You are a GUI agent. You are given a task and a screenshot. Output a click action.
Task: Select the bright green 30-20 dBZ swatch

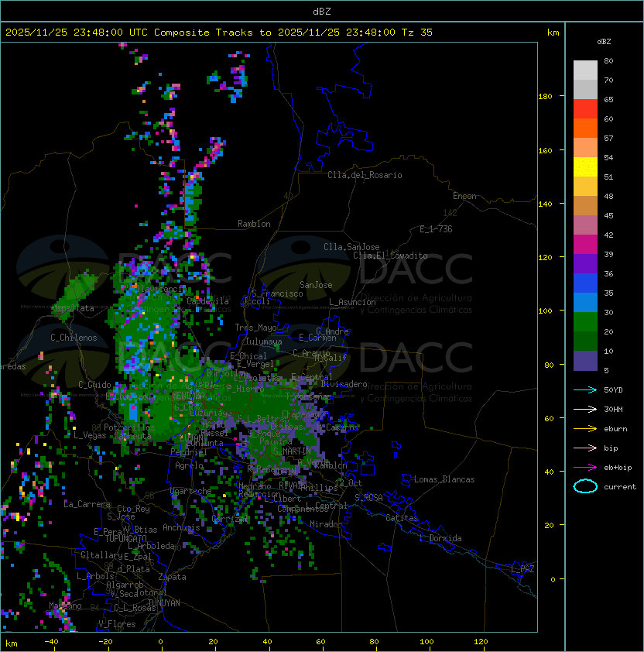click(x=585, y=322)
